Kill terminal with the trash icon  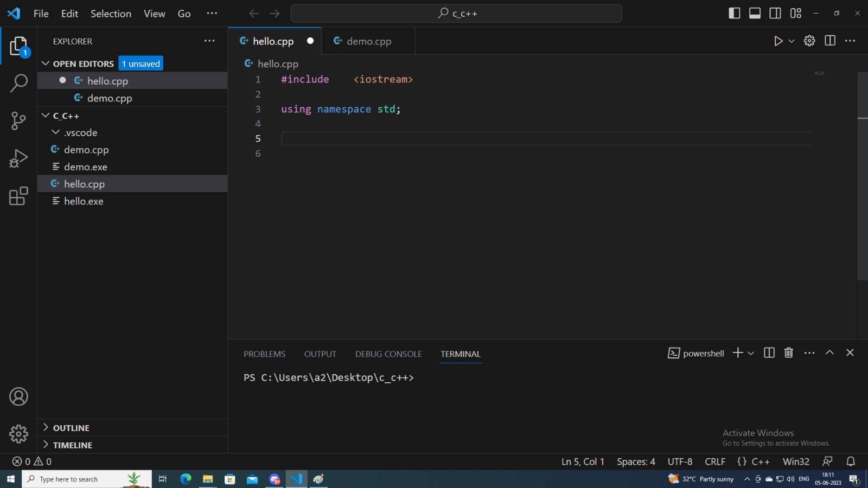click(x=789, y=353)
